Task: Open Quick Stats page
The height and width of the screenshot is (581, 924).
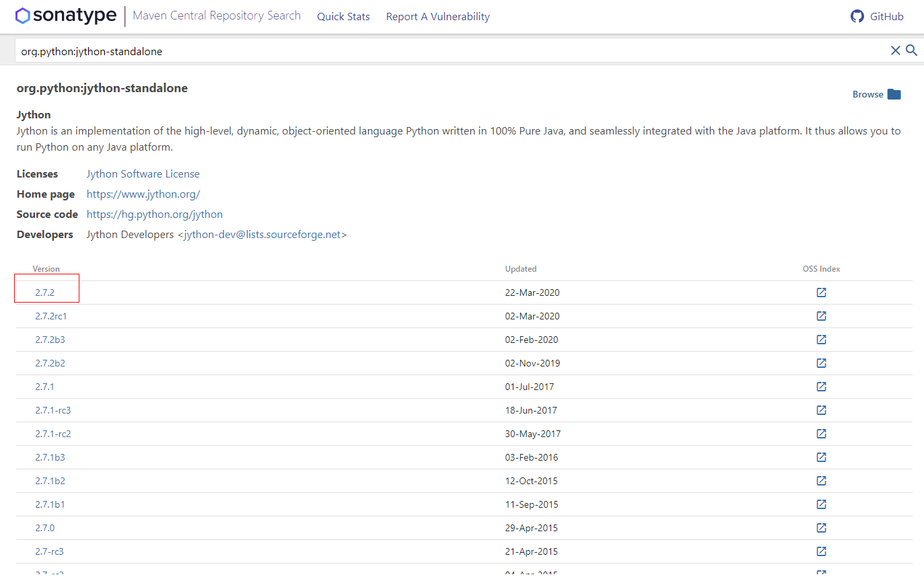Action: [343, 17]
